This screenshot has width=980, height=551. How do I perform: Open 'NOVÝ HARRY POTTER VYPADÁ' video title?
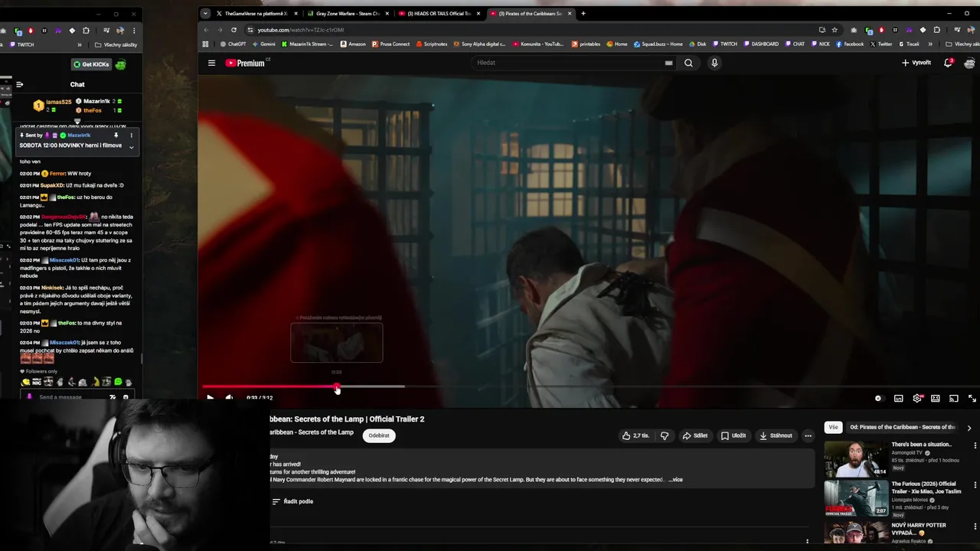click(x=919, y=529)
